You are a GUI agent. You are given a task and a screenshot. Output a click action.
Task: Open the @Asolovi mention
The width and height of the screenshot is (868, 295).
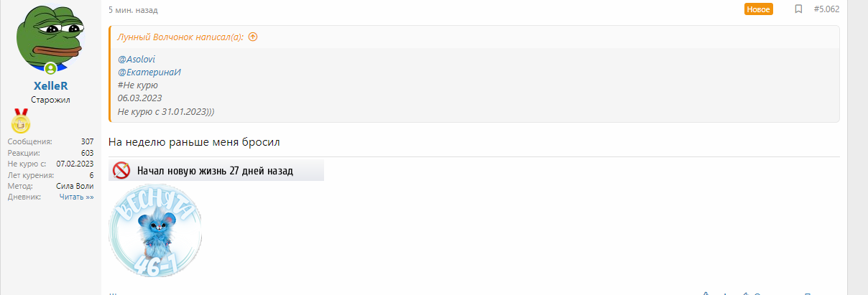pyautogui.click(x=137, y=59)
